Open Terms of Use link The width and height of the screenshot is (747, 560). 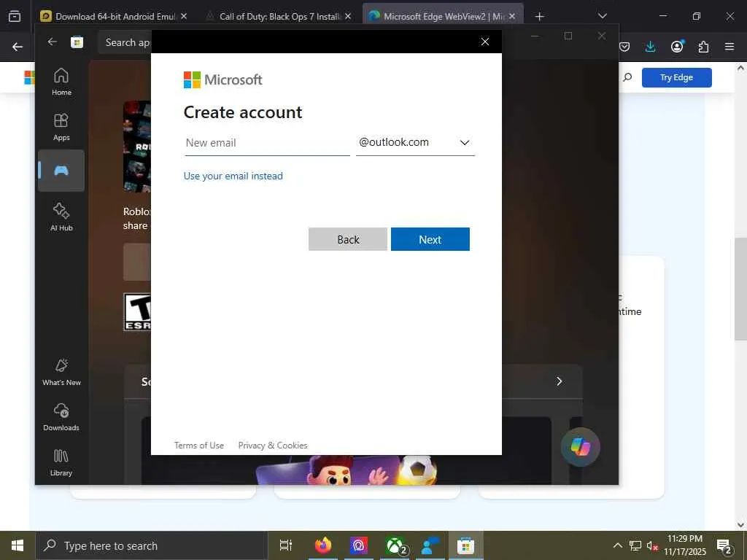[198, 446]
